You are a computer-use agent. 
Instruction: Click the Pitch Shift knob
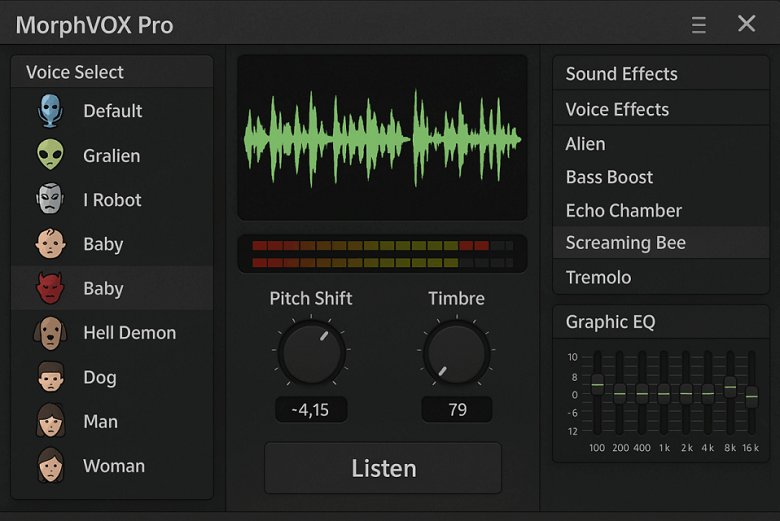coord(311,352)
